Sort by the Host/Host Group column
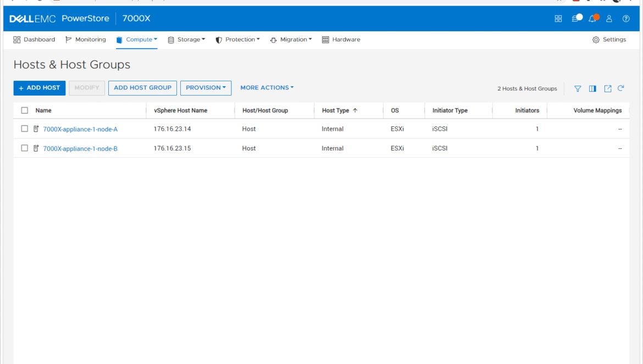 click(265, 110)
